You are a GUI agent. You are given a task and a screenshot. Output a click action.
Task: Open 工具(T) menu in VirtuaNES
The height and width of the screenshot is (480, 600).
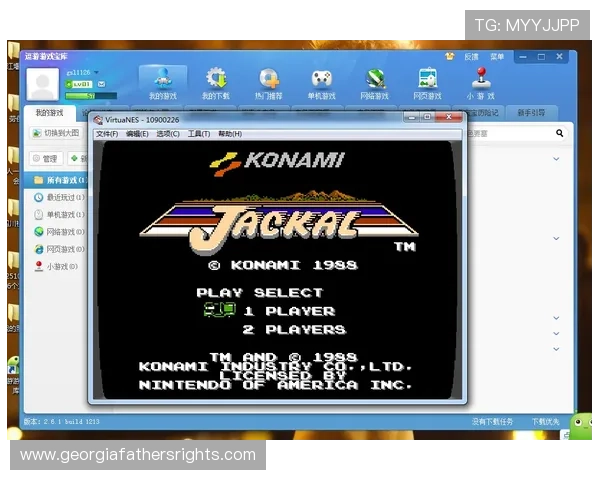pyautogui.click(x=199, y=134)
